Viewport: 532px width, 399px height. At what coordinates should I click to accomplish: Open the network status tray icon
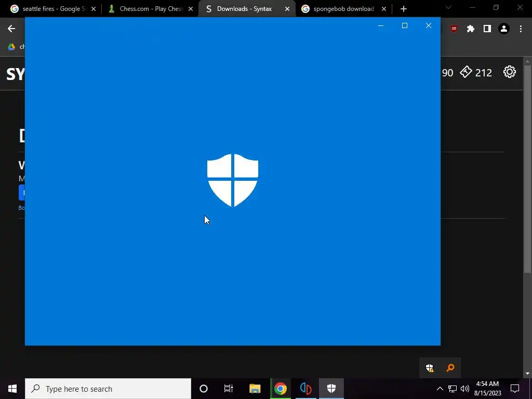(x=453, y=389)
